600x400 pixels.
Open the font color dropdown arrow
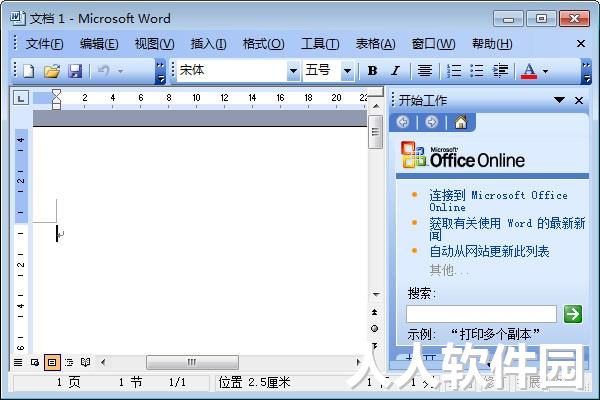pos(546,71)
